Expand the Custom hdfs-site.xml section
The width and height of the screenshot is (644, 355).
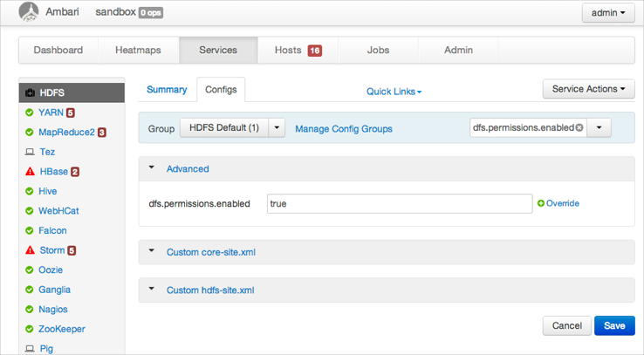[151, 290]
